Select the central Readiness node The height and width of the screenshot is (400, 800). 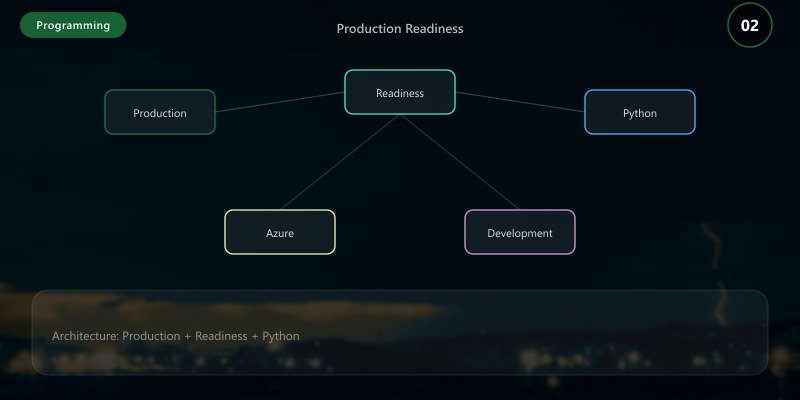[399, 92]
